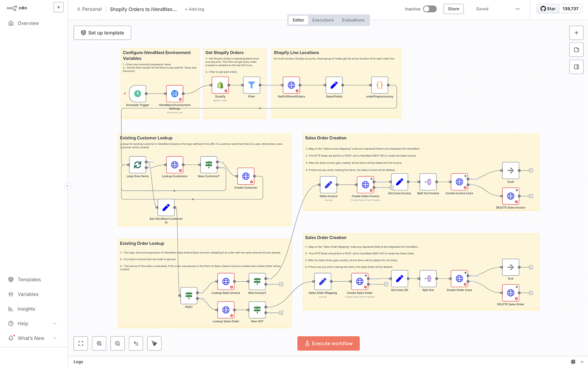Select the Shopify node
This screenshot has width=588, height=367.
220,85
